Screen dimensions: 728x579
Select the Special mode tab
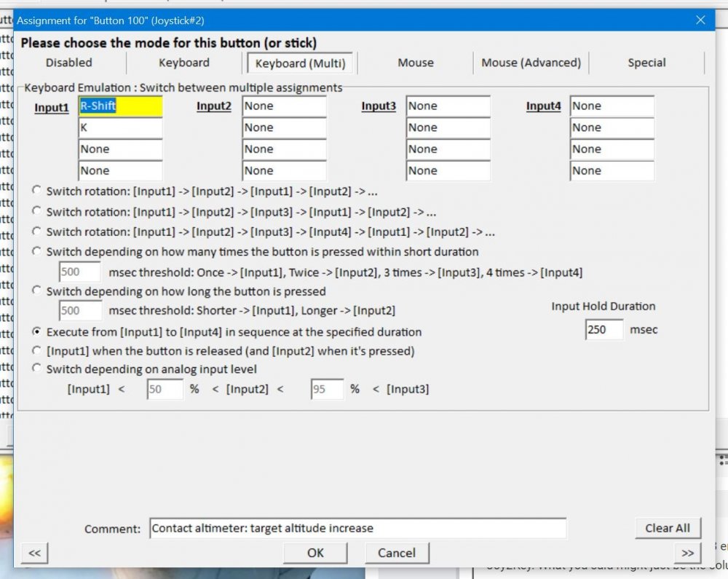coord(646,63)
